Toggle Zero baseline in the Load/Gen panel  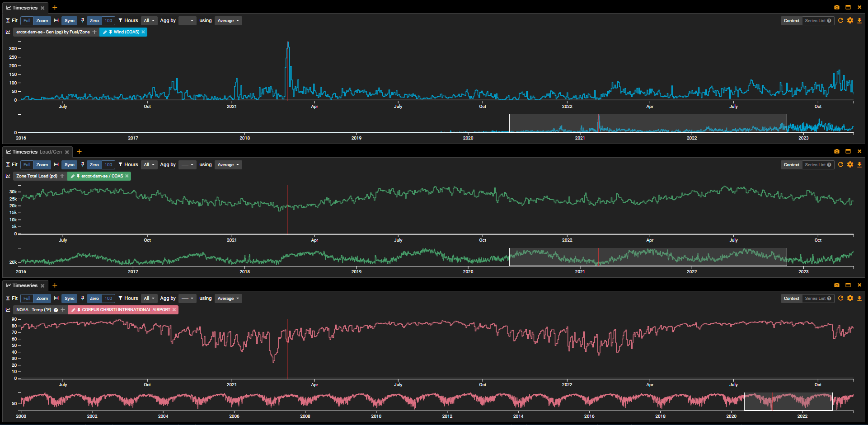pyautogui.click(x=94, y=164)
